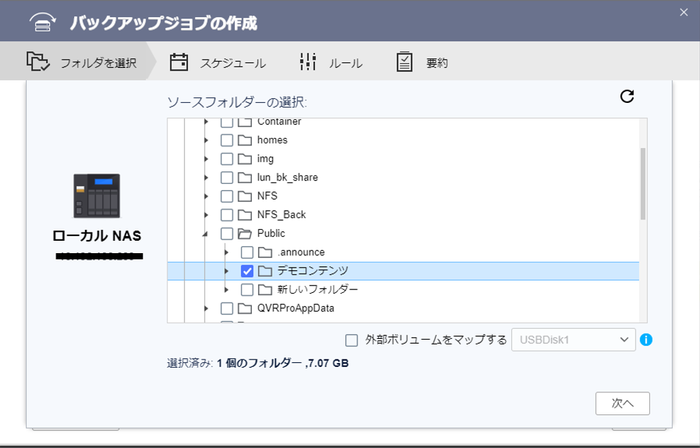Click the blue info icon beside USBDisk1
700x448 pixels.
coord(646,340)
